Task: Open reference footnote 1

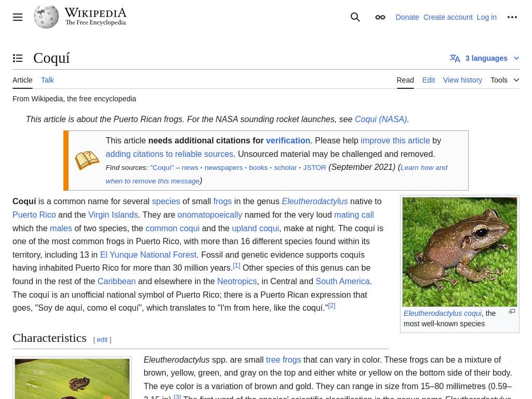Action: point(236,265)
